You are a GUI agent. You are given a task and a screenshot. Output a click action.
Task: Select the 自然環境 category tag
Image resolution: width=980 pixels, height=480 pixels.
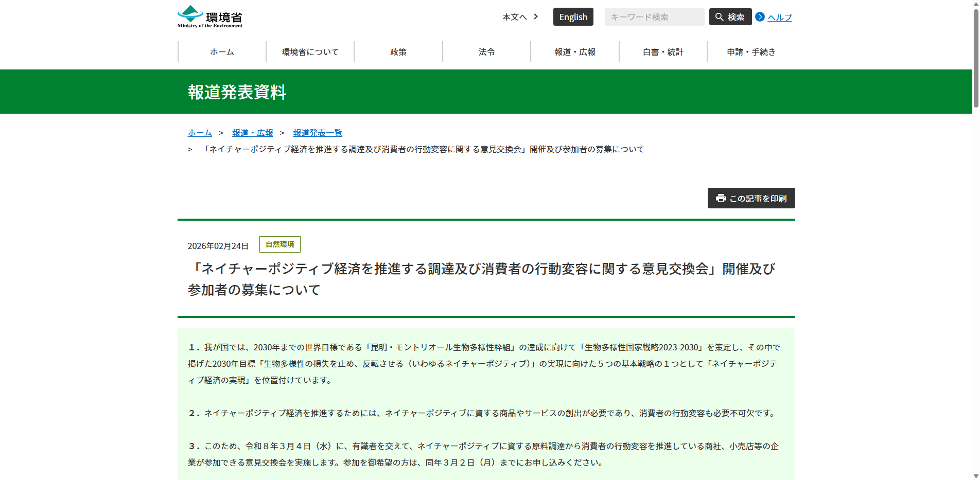(x=279, y=244)
